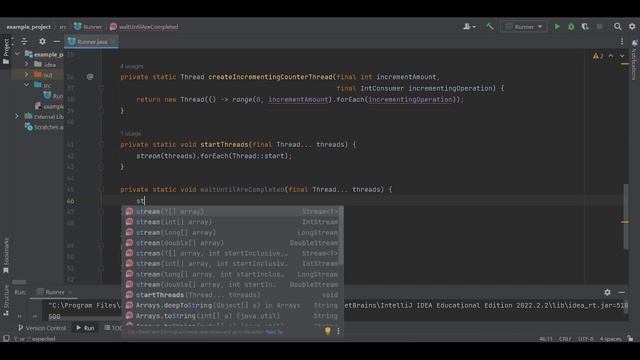Click the lock read-only toggle in status bar
640x360 pixels.
coord(631,339)
